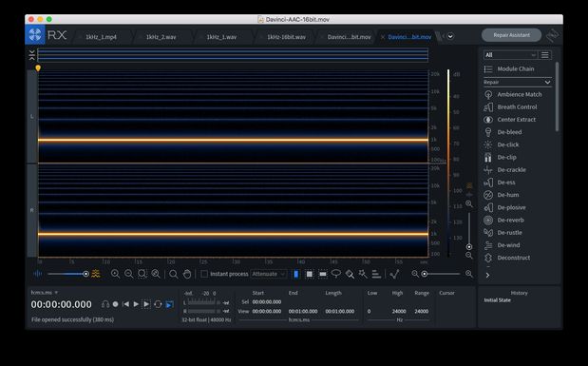Open the De-ess module
Image resolution: width=588 pixels, height=366 pixels.
click(500, 183)
